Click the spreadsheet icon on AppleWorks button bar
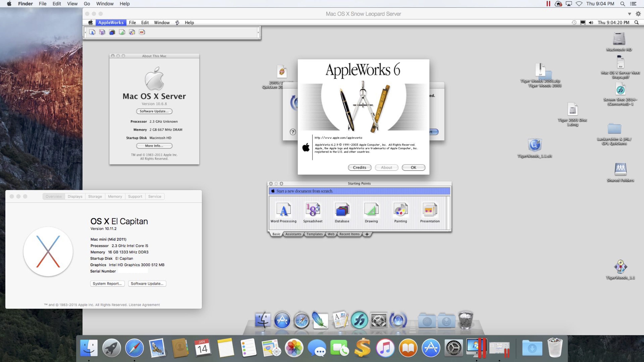Viewport: 644px width, 362px height. tap(102, 32)
